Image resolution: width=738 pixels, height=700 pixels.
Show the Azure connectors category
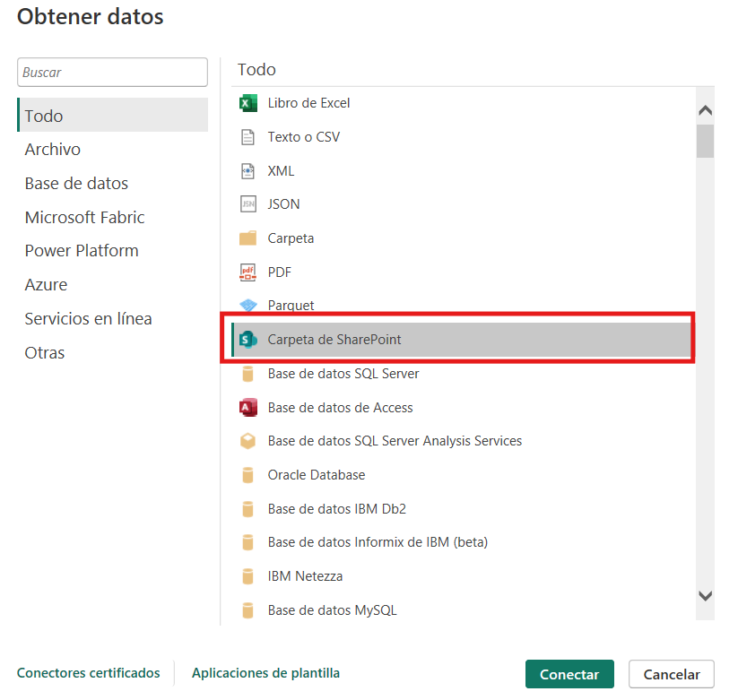(46, 285)
